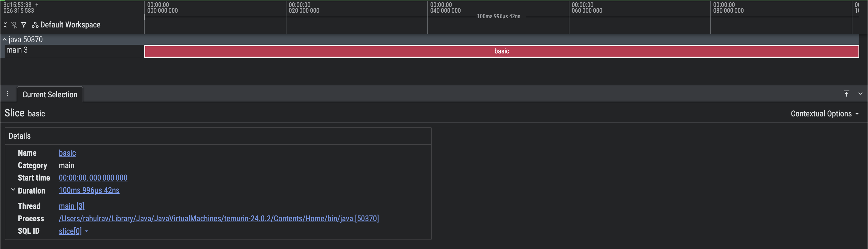This screenshot has width=868, height=249.
Task: Click the java process path link
Action: [218, 219]
